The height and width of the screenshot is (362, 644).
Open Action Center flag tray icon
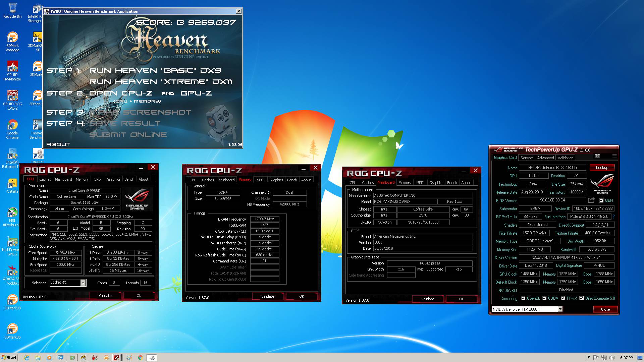(596, 358)
